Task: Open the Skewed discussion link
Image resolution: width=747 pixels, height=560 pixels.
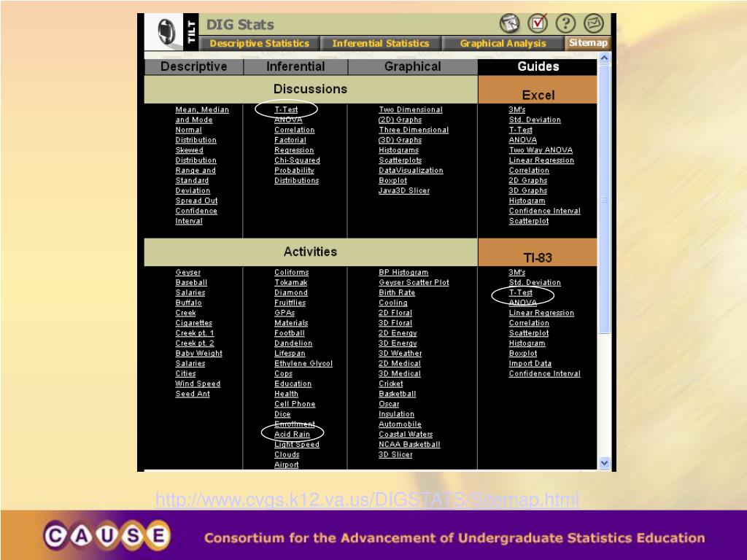Action: pyautogui.click(x=189, y=150)
